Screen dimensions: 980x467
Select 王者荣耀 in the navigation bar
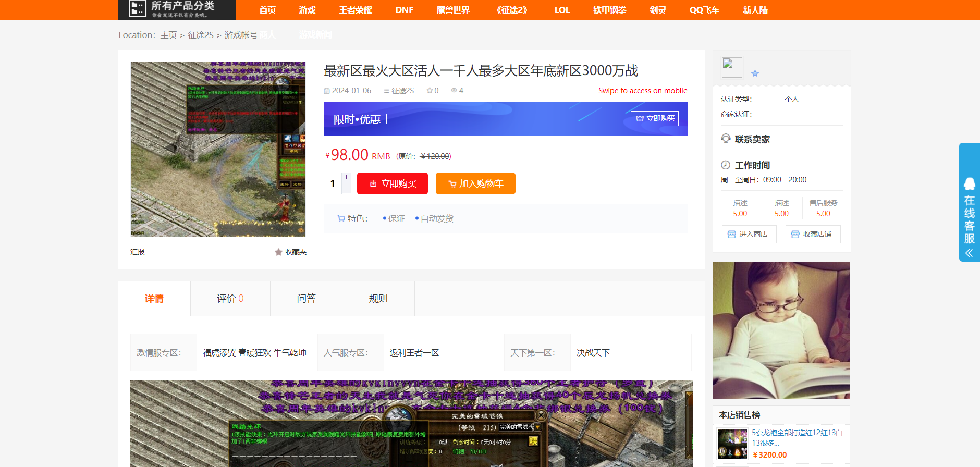355,10
